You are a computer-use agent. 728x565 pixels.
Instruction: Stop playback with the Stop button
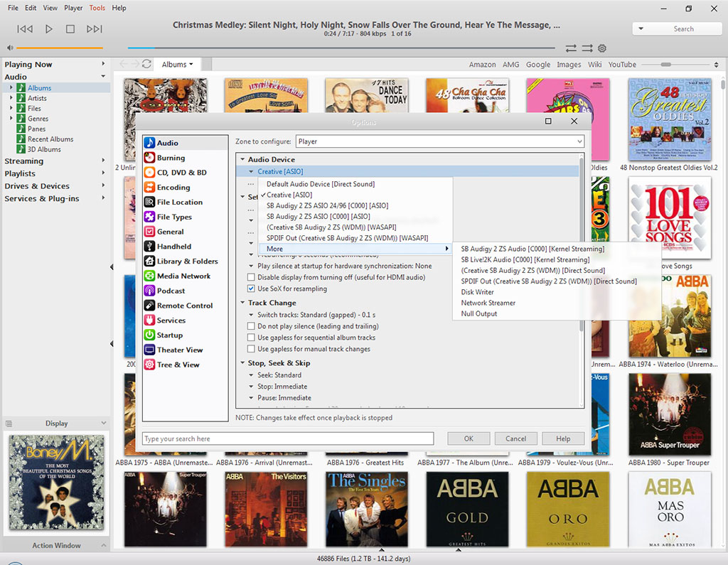coord(70,29)
